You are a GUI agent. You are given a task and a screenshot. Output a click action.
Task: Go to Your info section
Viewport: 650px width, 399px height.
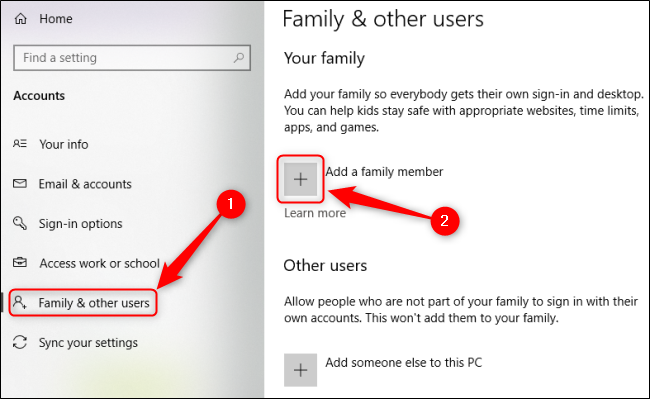click(x=63, y=144)
